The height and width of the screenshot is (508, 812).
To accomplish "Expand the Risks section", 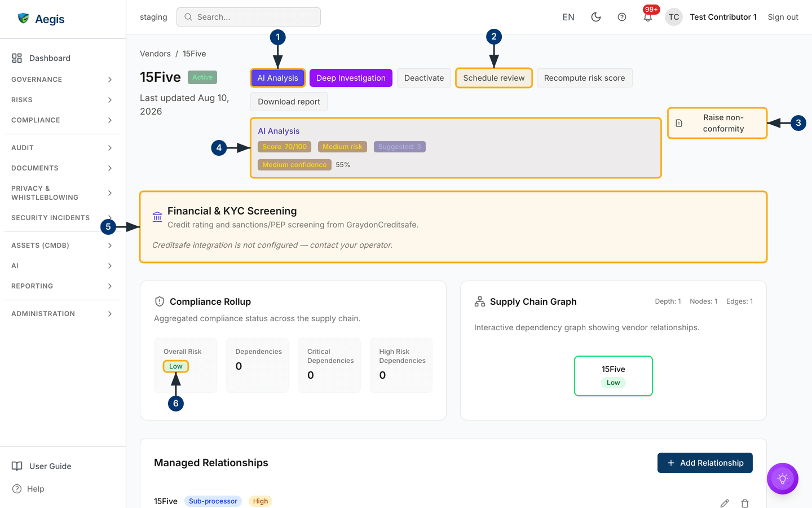I will pos(63,100).
